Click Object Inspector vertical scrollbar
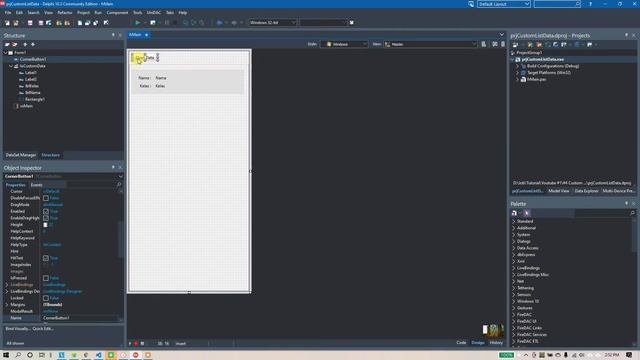 [x=120, y=239]
